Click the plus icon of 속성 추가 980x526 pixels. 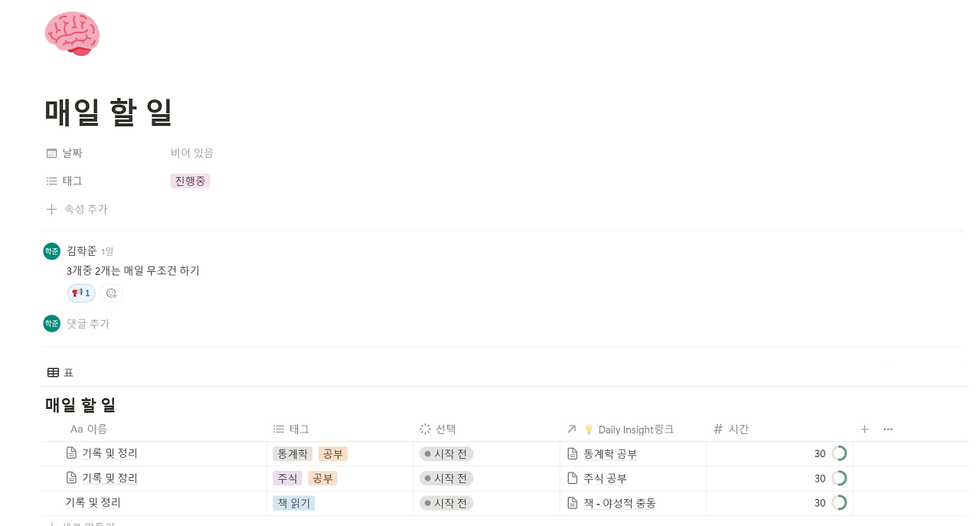click(51, 209)
